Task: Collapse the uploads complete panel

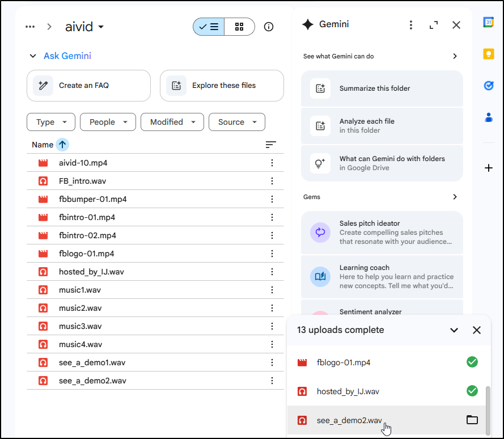Action: (x=454, y=330)
